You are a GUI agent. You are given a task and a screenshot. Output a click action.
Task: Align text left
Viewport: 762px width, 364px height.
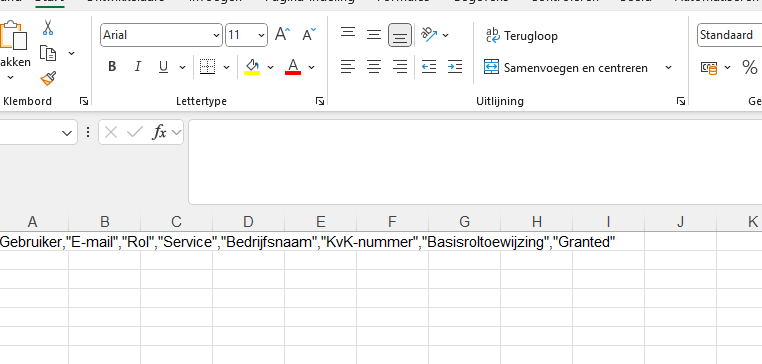347,67
